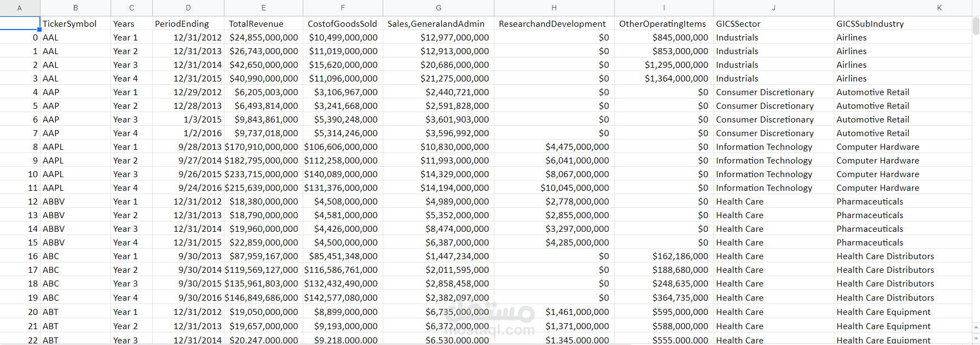Viewport: 980px width, 345px height.
Task: Click the $2,011,595,000 SG&A cell
Action: (439, 270)
